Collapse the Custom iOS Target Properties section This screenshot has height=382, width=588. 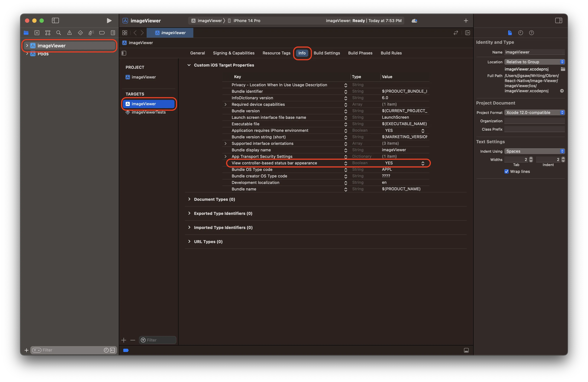click(189, 65)
